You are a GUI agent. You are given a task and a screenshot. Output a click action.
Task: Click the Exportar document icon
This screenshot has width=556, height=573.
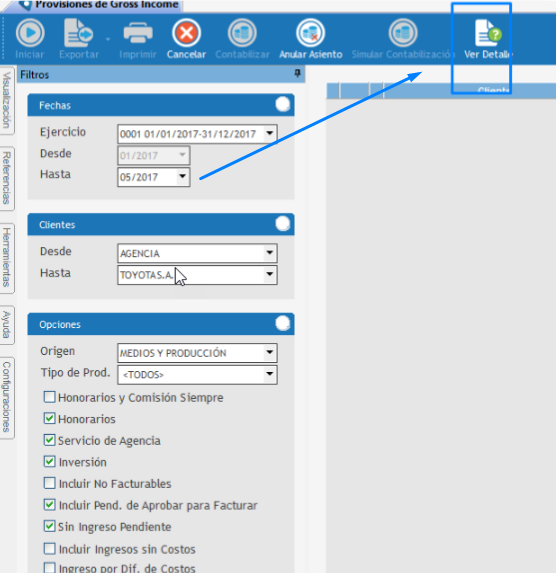tap(78, 33)
